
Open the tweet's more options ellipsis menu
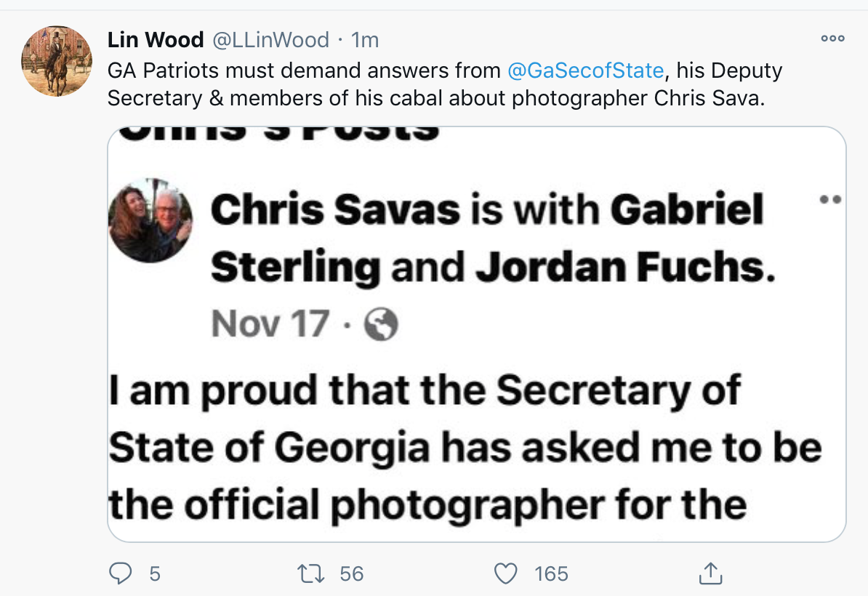tap(832, 39)
